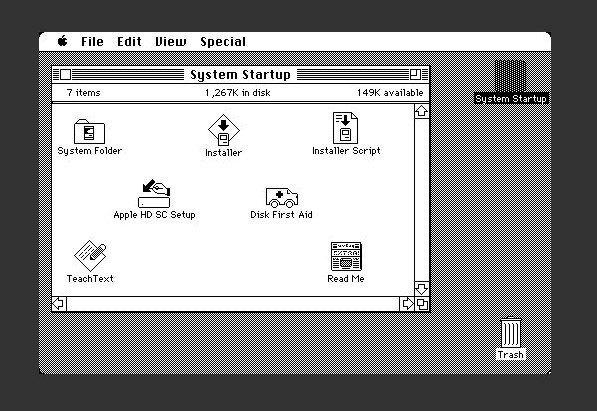Select the System Folder icon
The image size is (597, 411).
89,131
